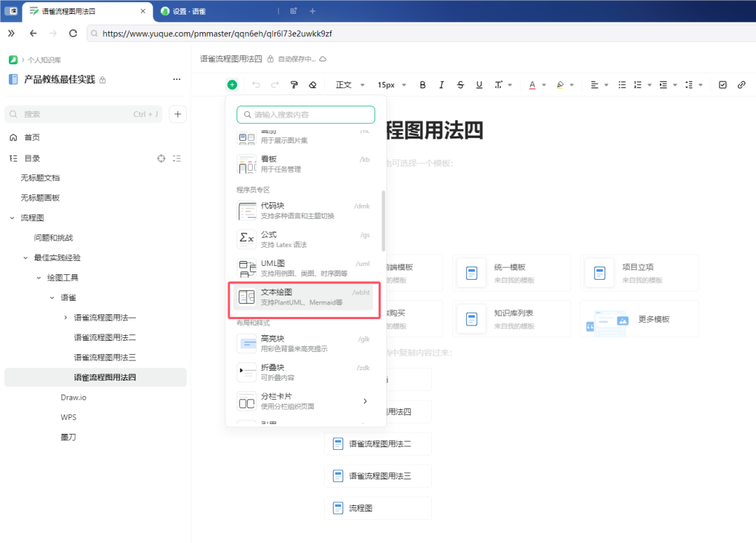Choose the 项目立项 template card
Image resolution: width=756 pixels, height=543 pixels.
[640, 273]
